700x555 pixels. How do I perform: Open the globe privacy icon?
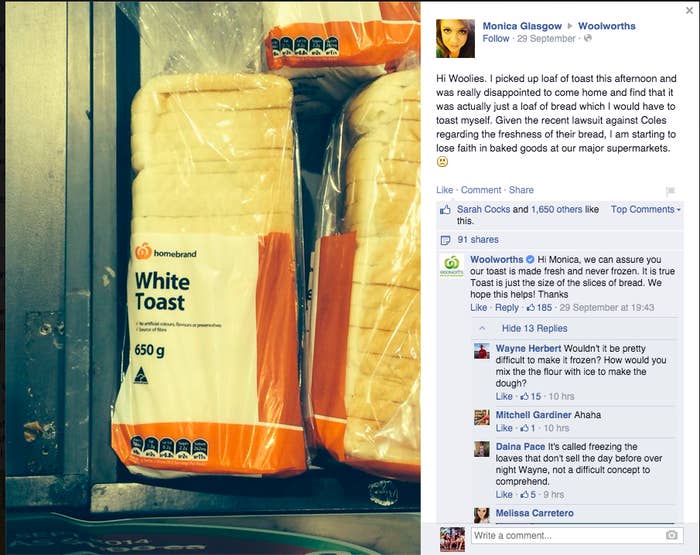(x=588, y=38)
